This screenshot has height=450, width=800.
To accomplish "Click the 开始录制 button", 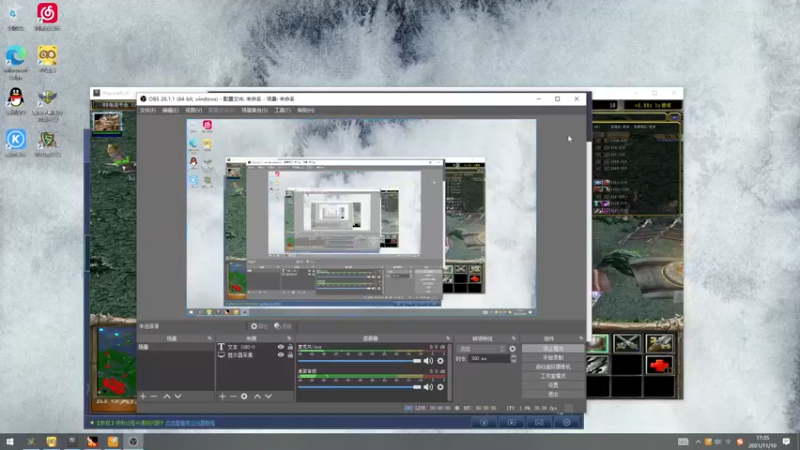I will tap(553, 358).
